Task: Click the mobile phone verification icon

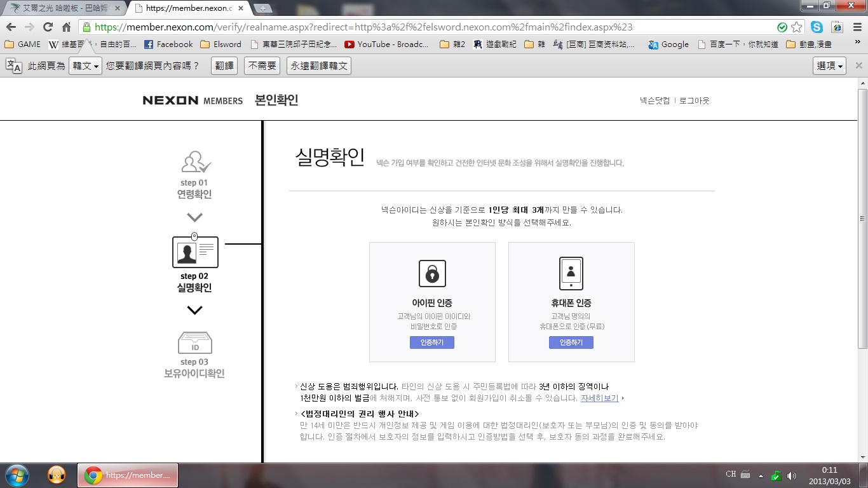Action: tap(571, 274)
